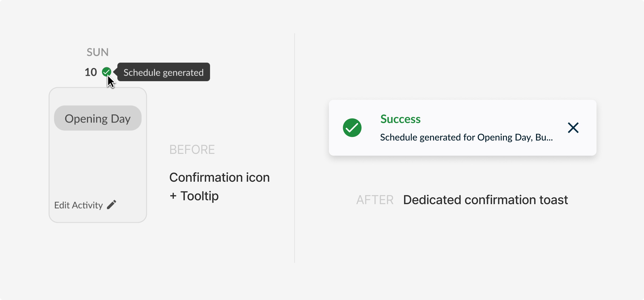Image resolution: width=644 pixels, height=300 pixels.
Task: Open the Edit Activity link
Action: click(x=78, y=205)
